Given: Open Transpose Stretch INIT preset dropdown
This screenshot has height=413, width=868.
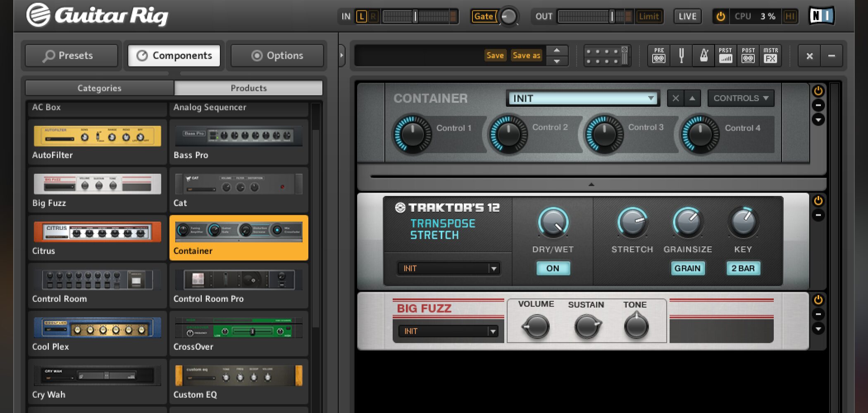Looking at the screenshot, I should (448, 268).
